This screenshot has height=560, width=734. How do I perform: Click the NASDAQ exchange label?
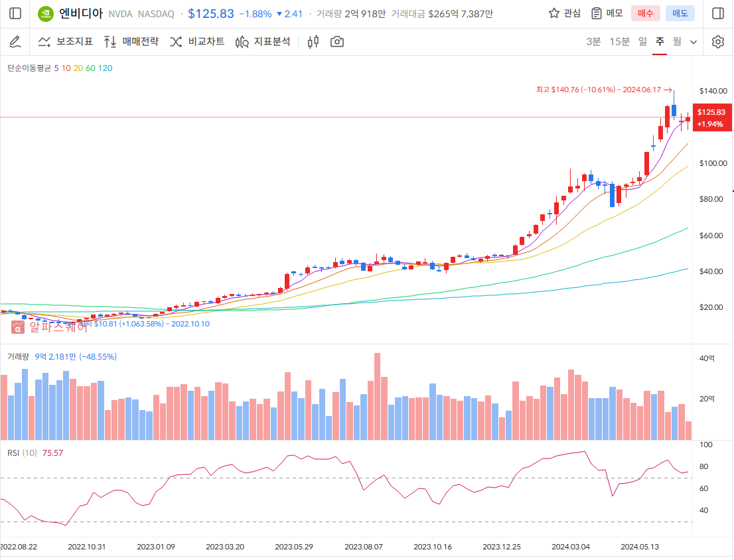(156, 14)
